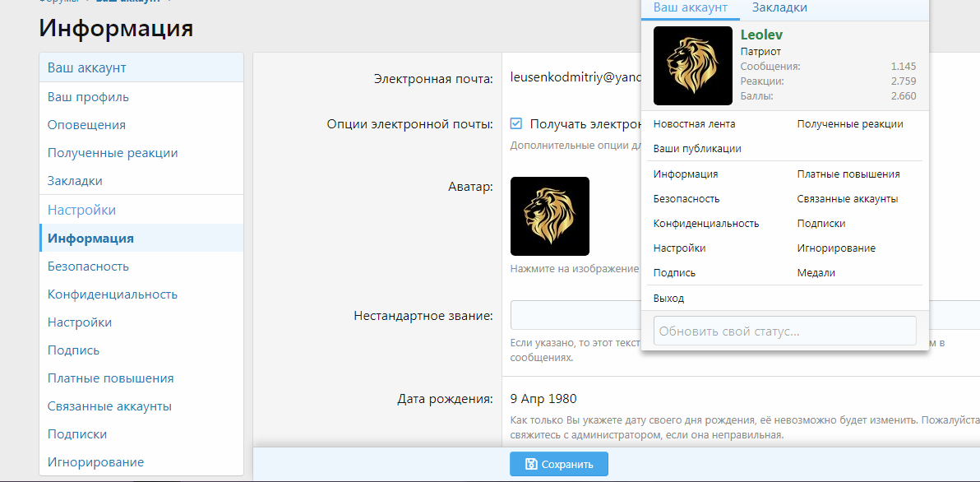
Task: Go to Связанные аккаунты in the popup menu
Action: [848, 199]
